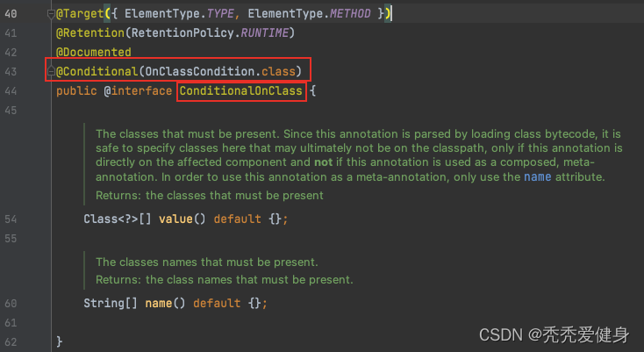Click the default keyword on line 60
This screenshot has height=352, width=644.
pyautogui.click(x=217, y=303)
